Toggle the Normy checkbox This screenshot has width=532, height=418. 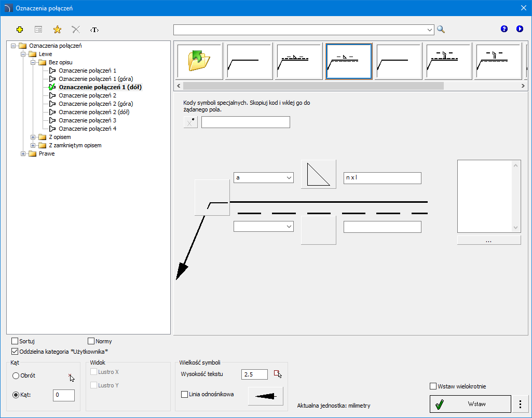click(x=91, y=341)
